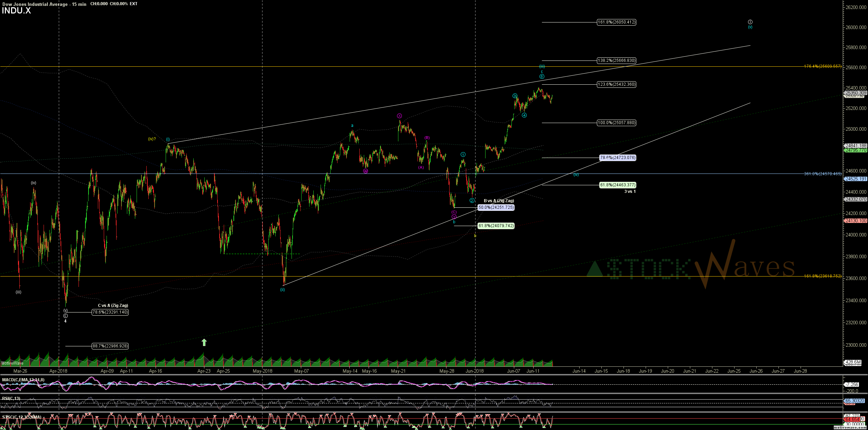Select the yellow (iv)? wave label
Image resolution: width=868 pixels, height=430 pixels.
coord(152,139)
